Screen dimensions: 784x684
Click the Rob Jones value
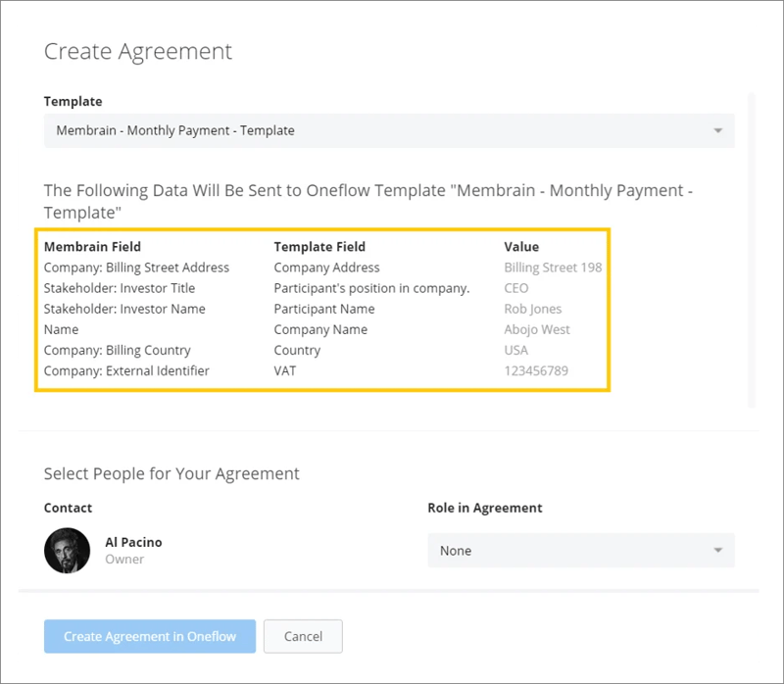point(532,309)
